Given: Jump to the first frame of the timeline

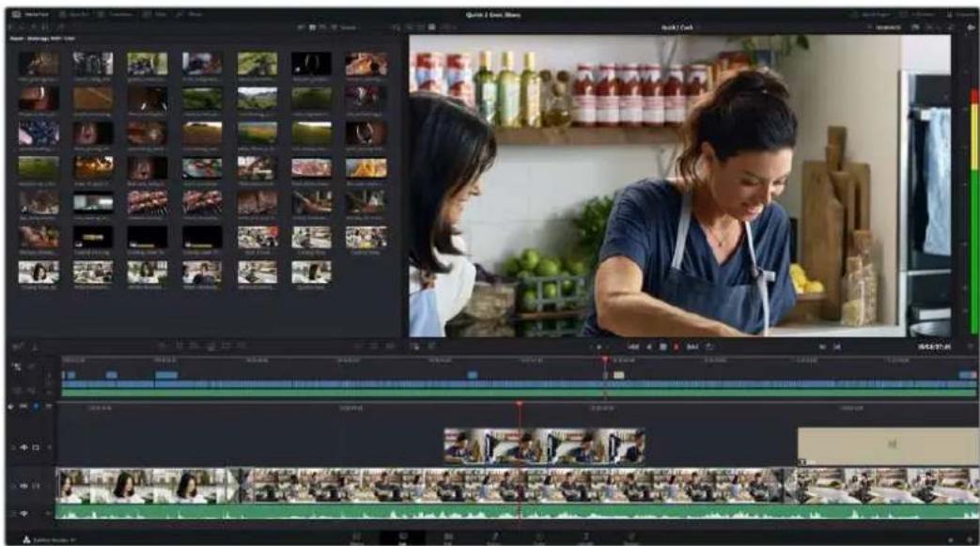Looking at the screenshot, I should tap(633, 346).
